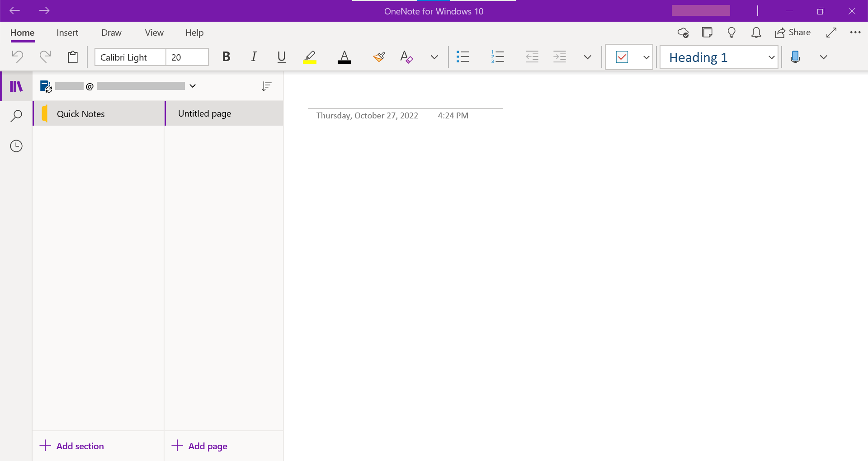Click the Minimize window button
Image resolution: width=868 pixels, height=461 pixels.
point(789,11)
